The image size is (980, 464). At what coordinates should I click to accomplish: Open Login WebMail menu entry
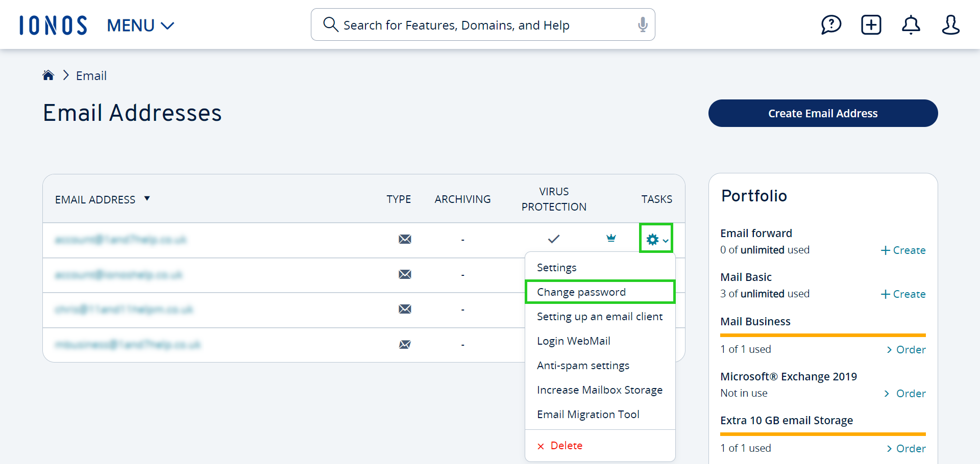573,341
